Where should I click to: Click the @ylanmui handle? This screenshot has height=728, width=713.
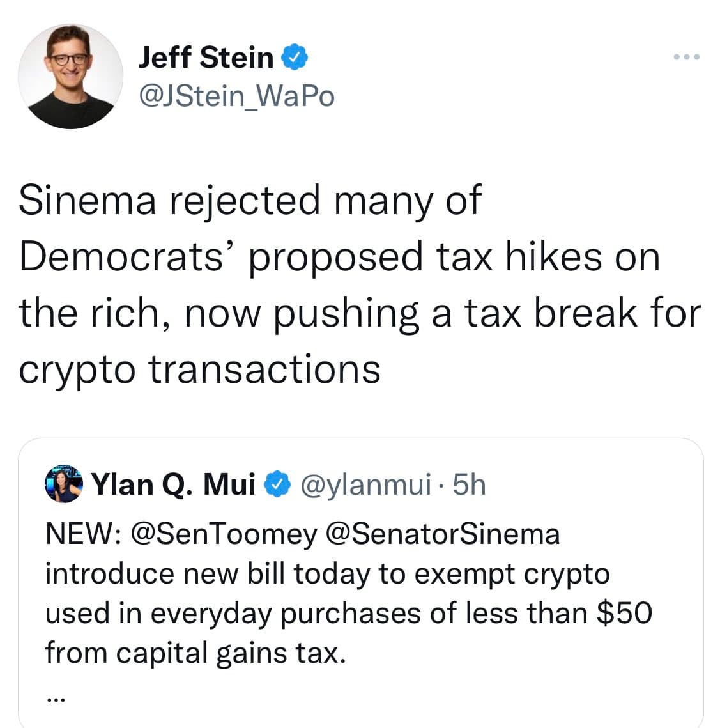(365, 484)
